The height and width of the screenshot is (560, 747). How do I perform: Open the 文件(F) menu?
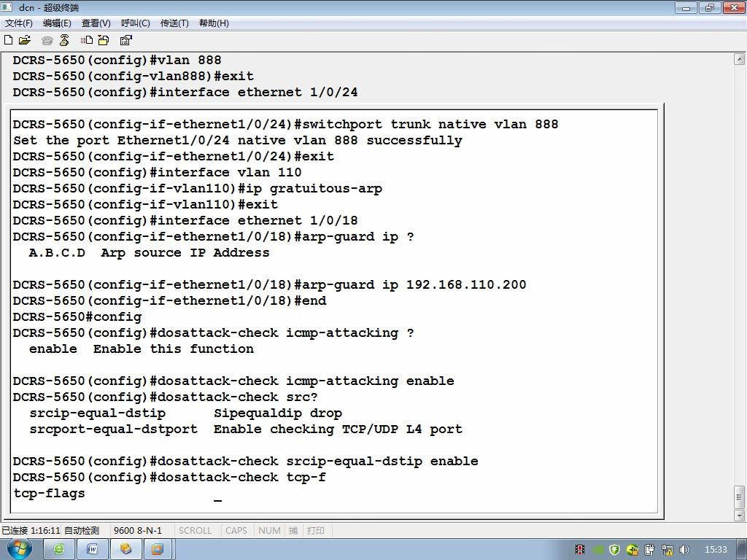tap(18, 23)
